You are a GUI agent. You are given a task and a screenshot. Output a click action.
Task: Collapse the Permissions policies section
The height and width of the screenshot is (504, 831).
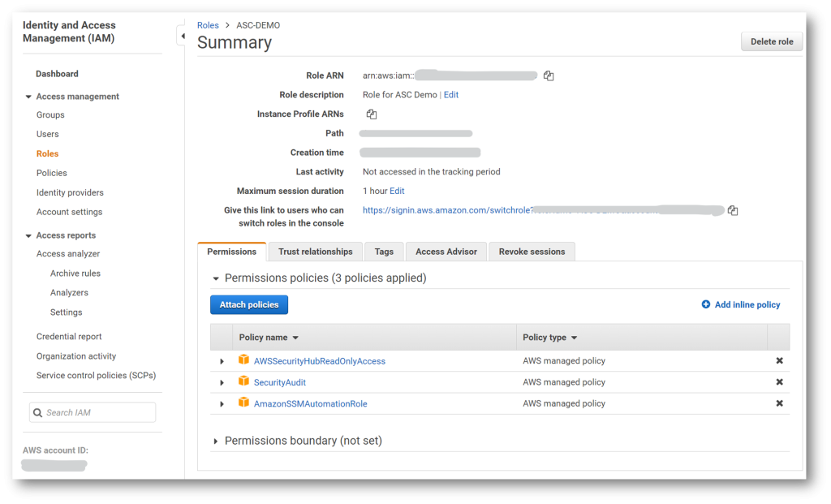pos(216,278)
